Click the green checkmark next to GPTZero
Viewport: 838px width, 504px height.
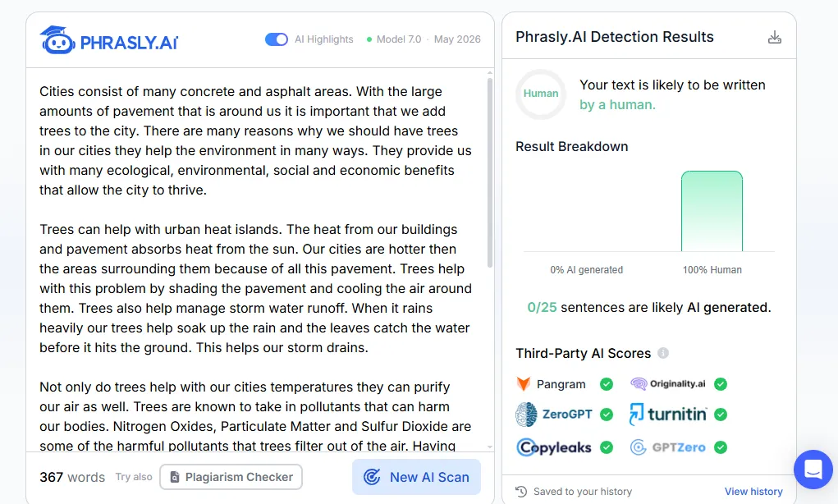point(721,447)
